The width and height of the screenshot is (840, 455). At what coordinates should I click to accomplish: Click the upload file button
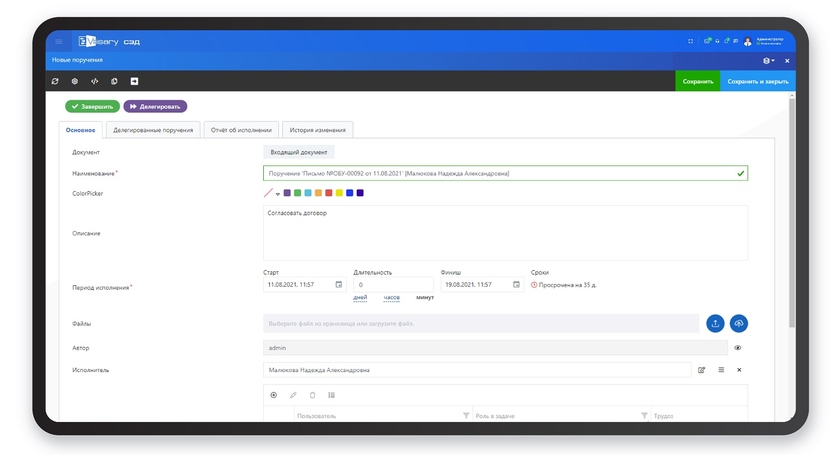tap(715, 323)
